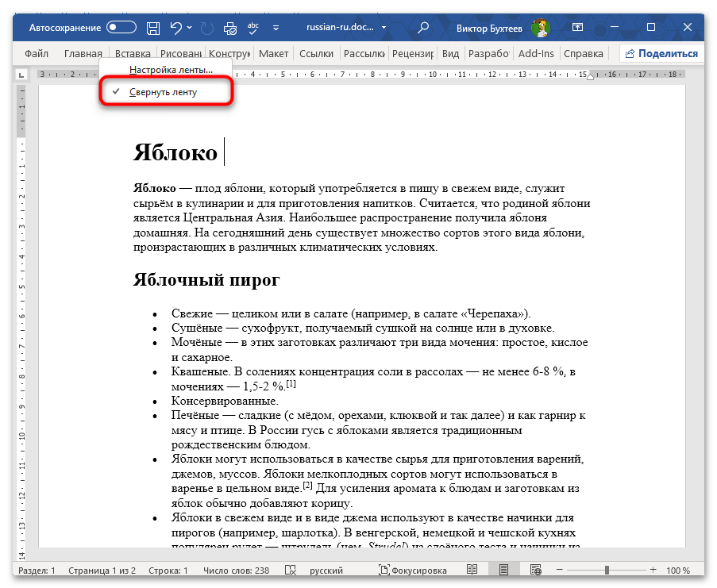This screenshot has height=588, width=717.
Task: Click the footnote reference [2]
Action: [307, 485]
